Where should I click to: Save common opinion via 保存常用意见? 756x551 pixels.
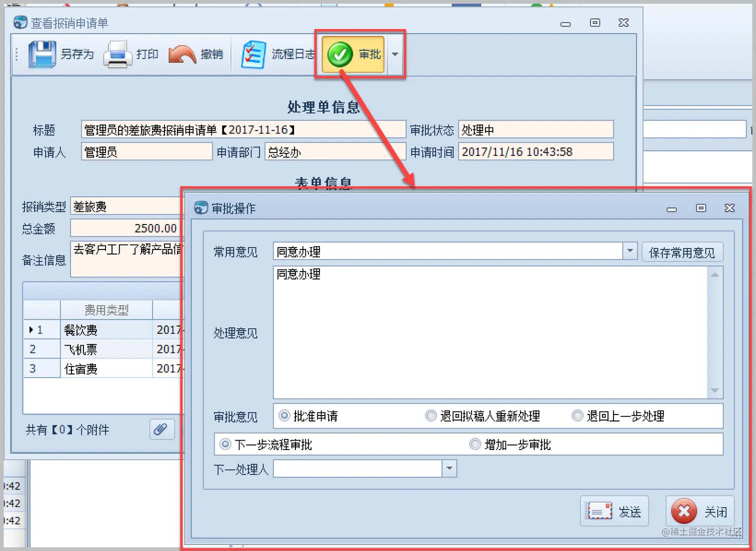[x=682, y=252]
